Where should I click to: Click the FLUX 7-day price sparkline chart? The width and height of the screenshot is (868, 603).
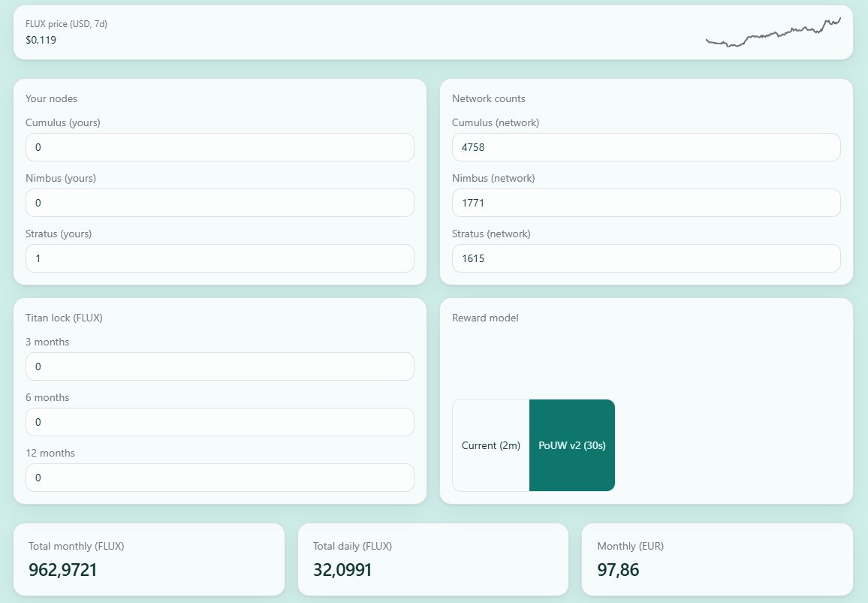coord(773,33)
